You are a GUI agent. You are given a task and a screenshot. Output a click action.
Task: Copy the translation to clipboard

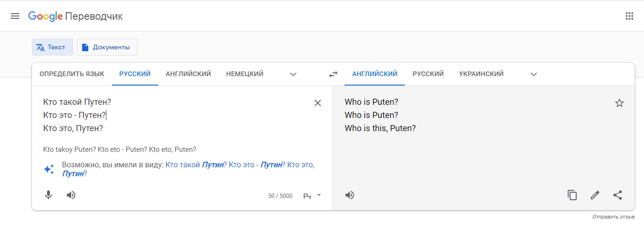click(572, 195)
